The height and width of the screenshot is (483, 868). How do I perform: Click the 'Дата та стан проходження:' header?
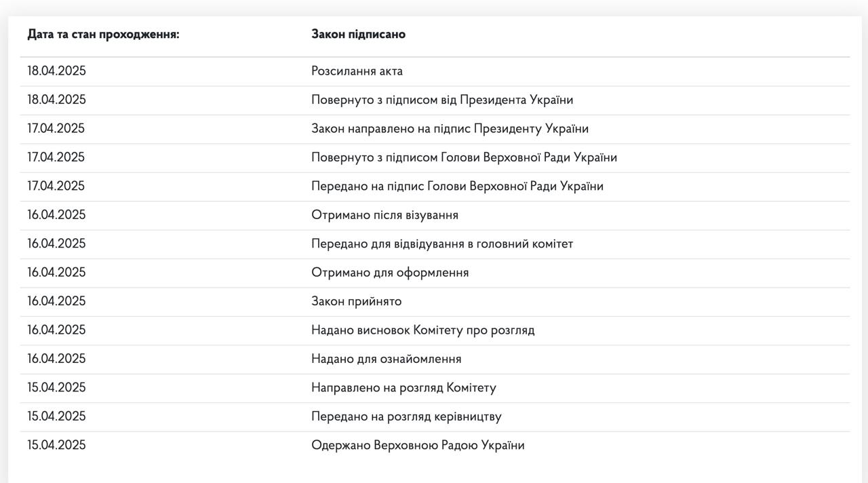[x=103, y=34]
